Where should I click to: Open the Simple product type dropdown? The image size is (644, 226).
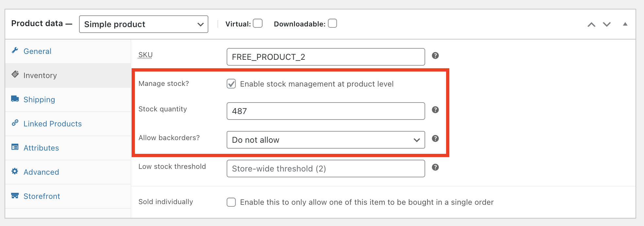[x=144, y=24]
